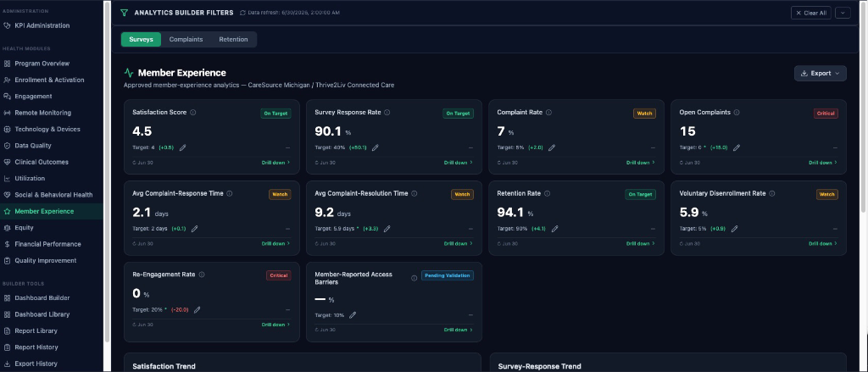Edit the Satisfaction Score target

183,147
